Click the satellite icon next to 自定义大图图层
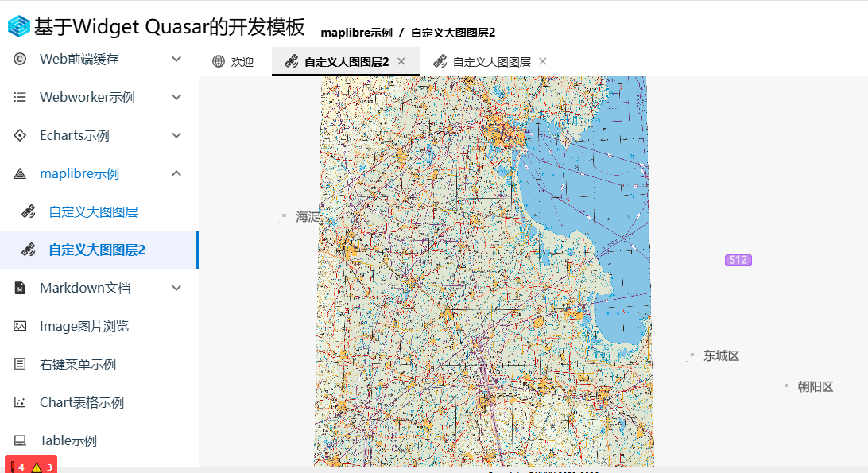This screenshot has height=473, width=868. tap(21, 211)
